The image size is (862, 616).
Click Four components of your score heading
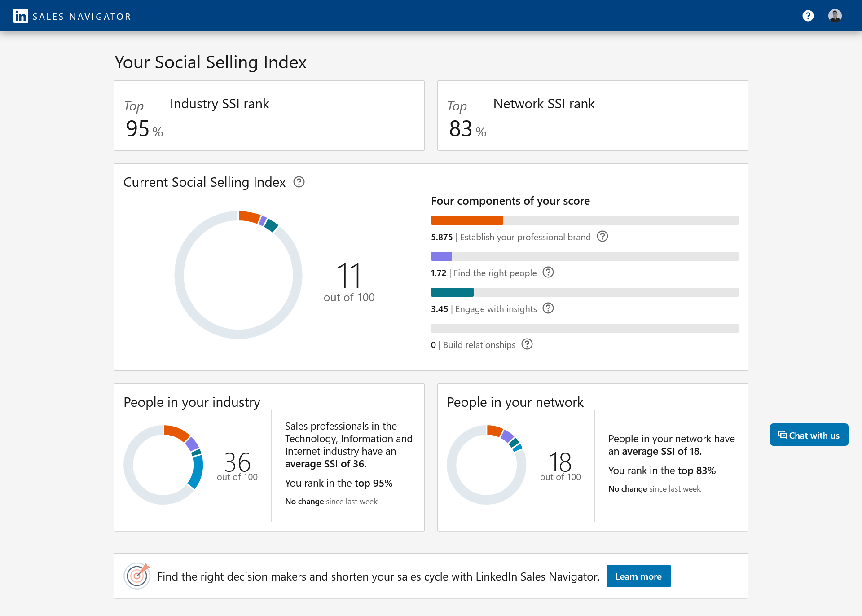(510, 201)
